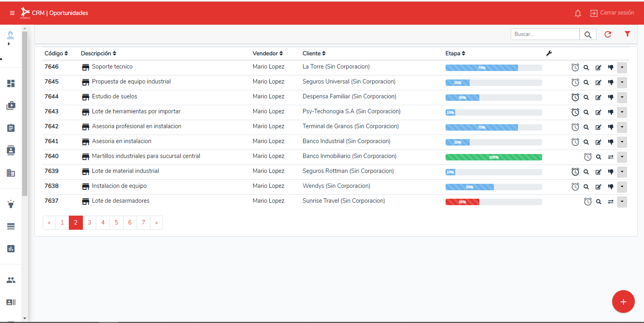
Task: Click the search magnifier button
Action: 588,34
